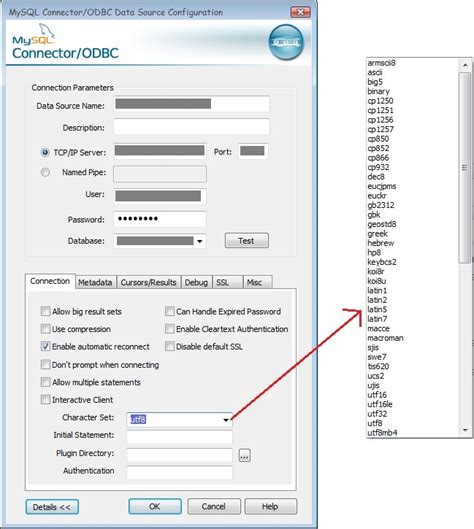
Task: Click the Initial Statement field
Action: (179, 437)
